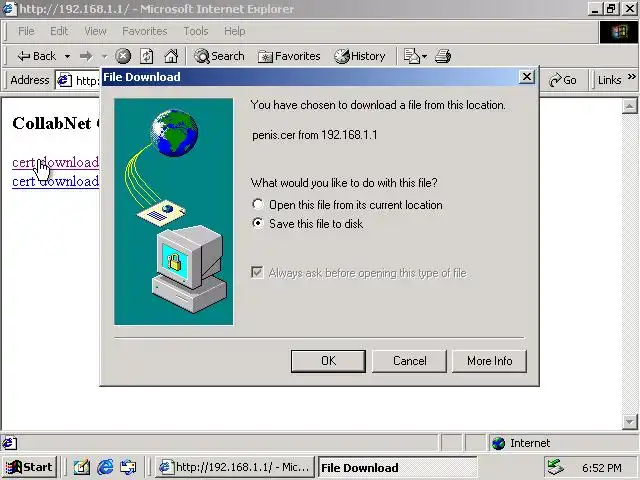This screenshot has height=480, width=640.
Task: Click the Internet zone status indicator
Action: point(562,443)
